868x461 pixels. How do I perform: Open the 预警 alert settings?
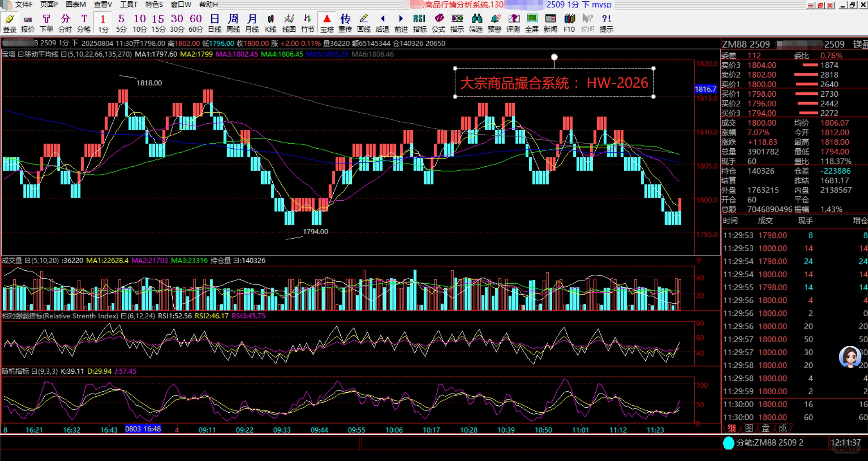coord(495,23)
